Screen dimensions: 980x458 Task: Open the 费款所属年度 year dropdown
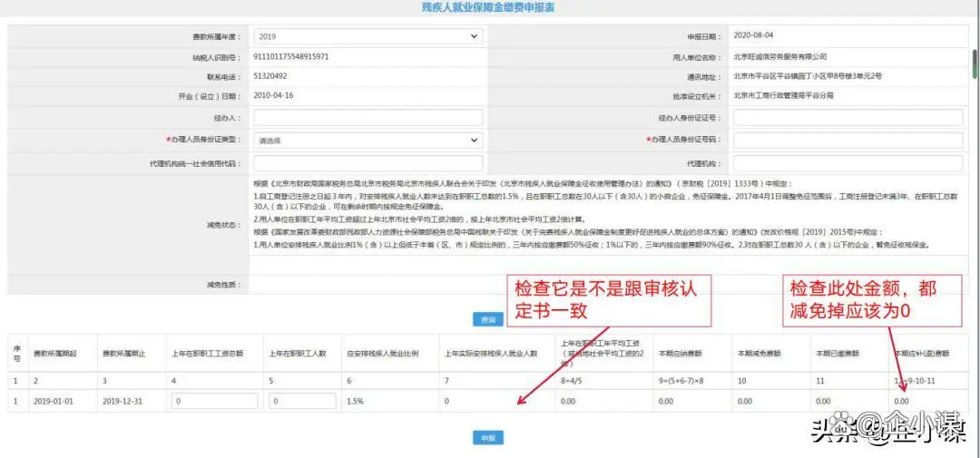[x=367, y=36]
